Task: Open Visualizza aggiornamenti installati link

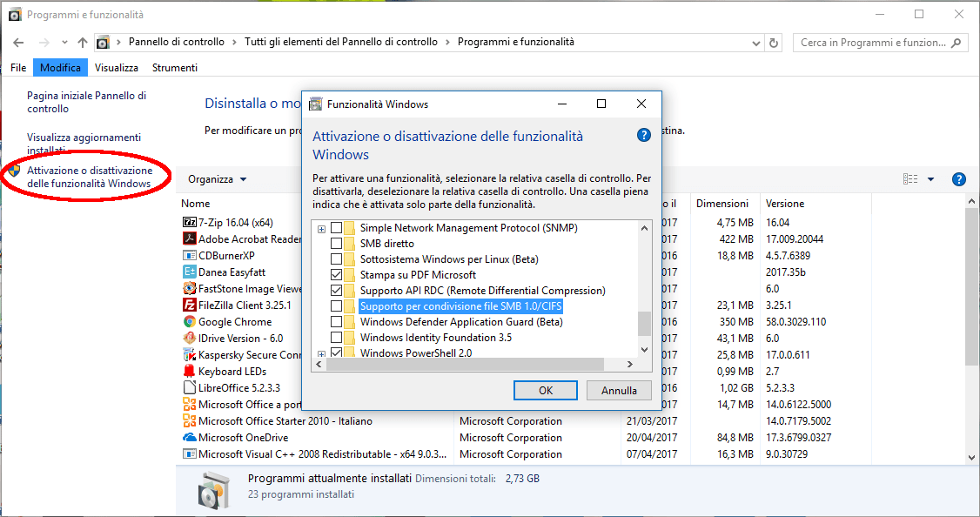Action: (x=84, y=144)
